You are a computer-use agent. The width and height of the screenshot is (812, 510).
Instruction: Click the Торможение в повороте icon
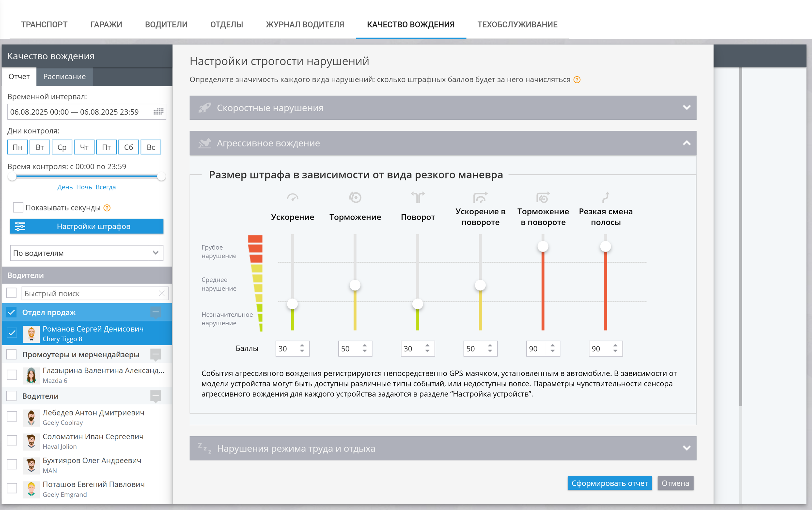tap(543, 197)
